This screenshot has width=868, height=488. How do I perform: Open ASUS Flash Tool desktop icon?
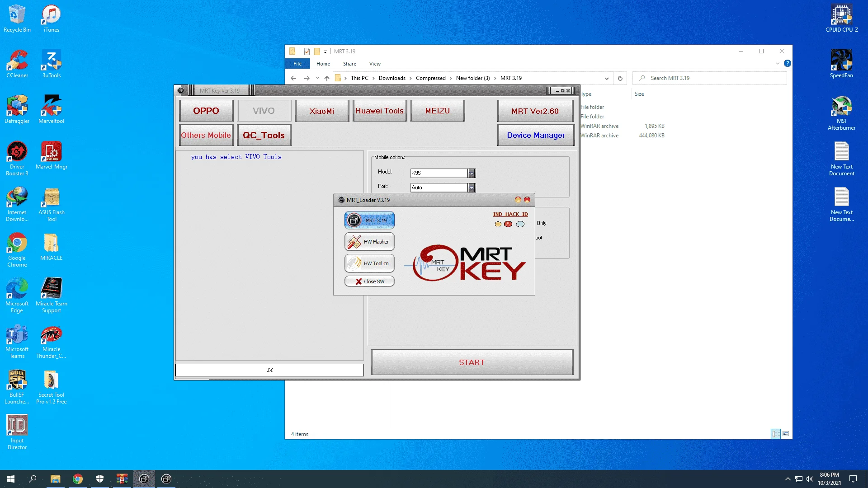tap(52, 204)
